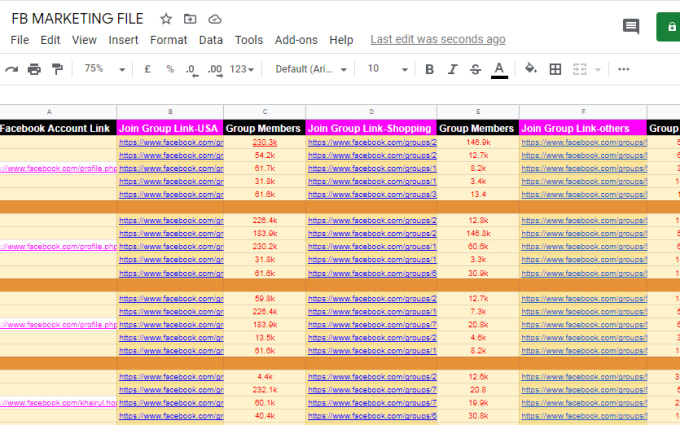Open the Add-ons menu
This screenshot has height=425, width=680.
(296, 40)
